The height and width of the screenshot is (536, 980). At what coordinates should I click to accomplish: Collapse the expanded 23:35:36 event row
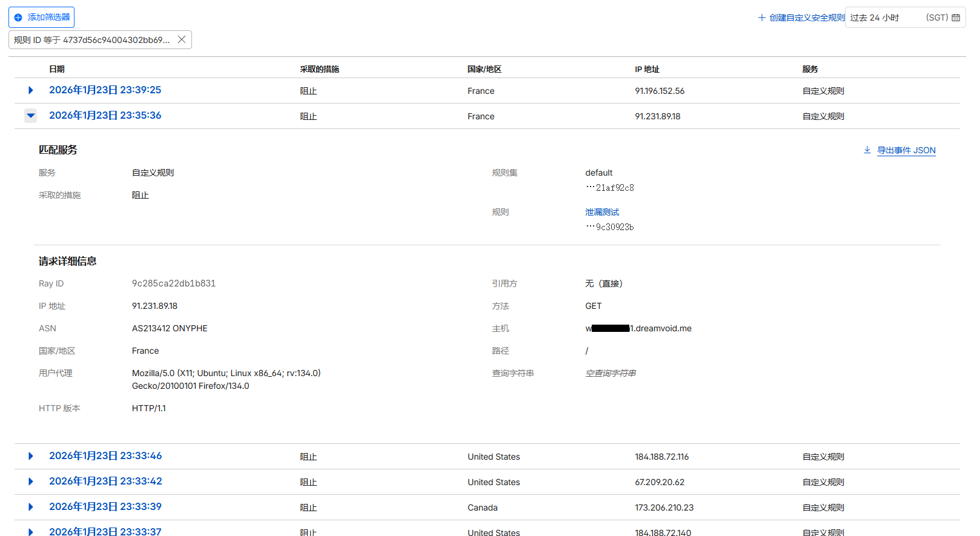(31, 116)
